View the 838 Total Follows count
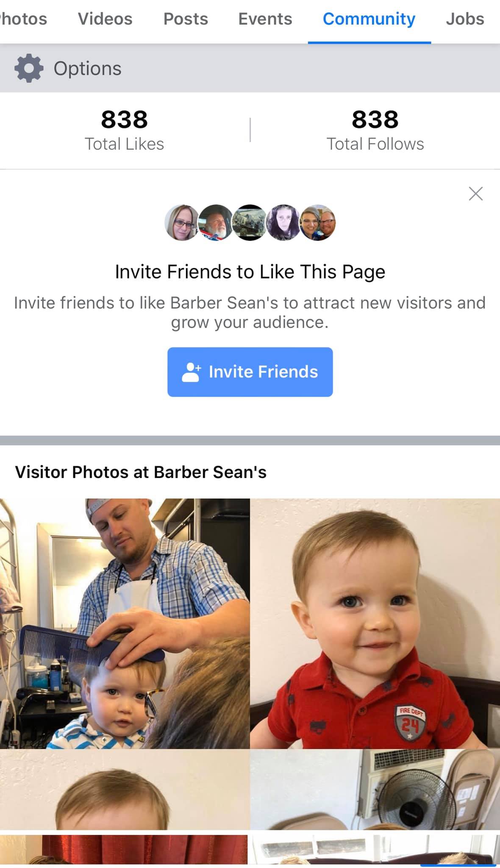 [375, 130]
